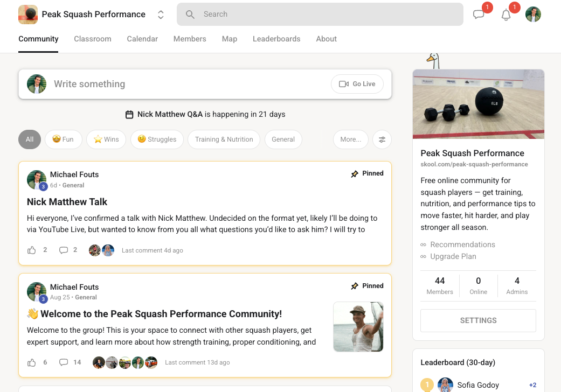Open the notifications bell
Image resolution: width=561 pixels, height=392 pixels.
pos(506,15)
